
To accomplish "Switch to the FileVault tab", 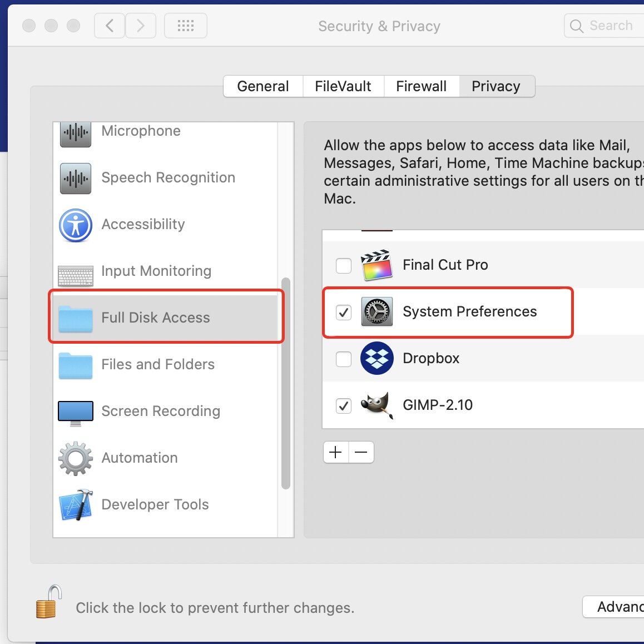I will pyautogui.click(x=343, y=86).
